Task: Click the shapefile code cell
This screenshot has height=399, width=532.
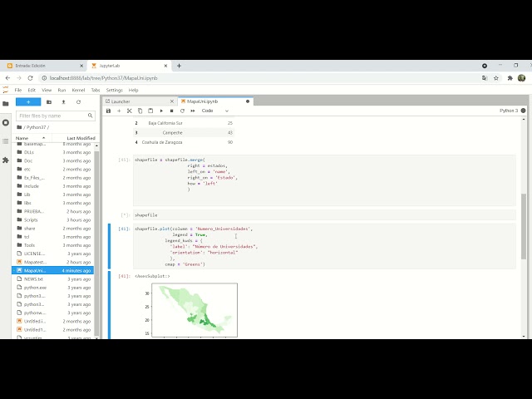Action: pos(324,215)
